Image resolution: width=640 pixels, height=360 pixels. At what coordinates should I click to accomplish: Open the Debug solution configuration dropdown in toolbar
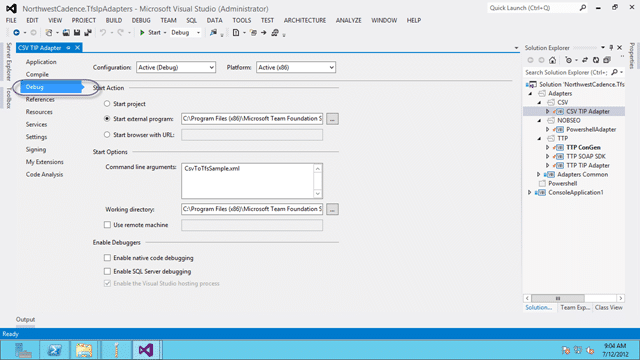[x=186, y=33]
